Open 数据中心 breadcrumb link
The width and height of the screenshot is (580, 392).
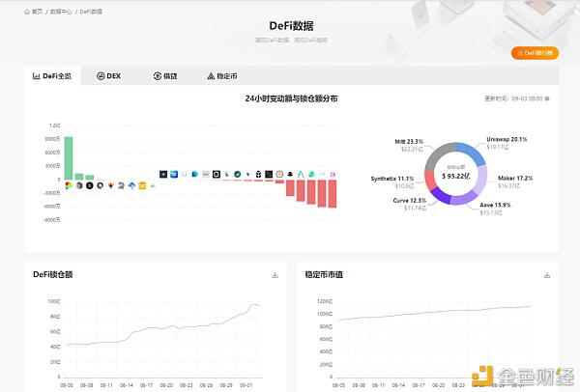tap(61, 12)
